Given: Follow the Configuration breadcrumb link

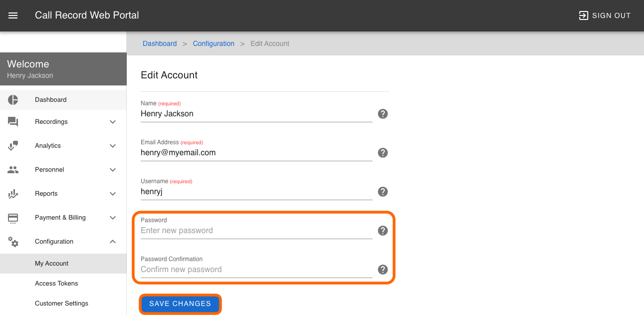Looking at the screenshot, I should pyautogui.click(x=214, y=43).
